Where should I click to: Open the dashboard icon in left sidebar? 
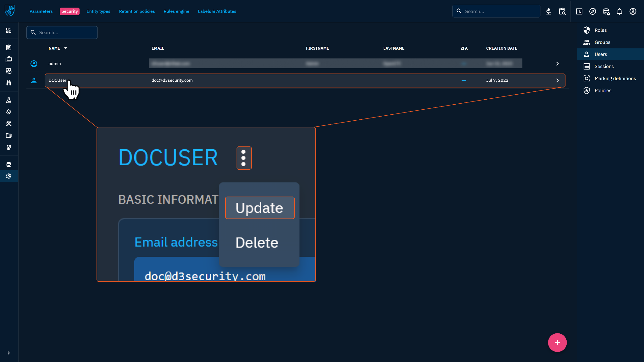9,30
